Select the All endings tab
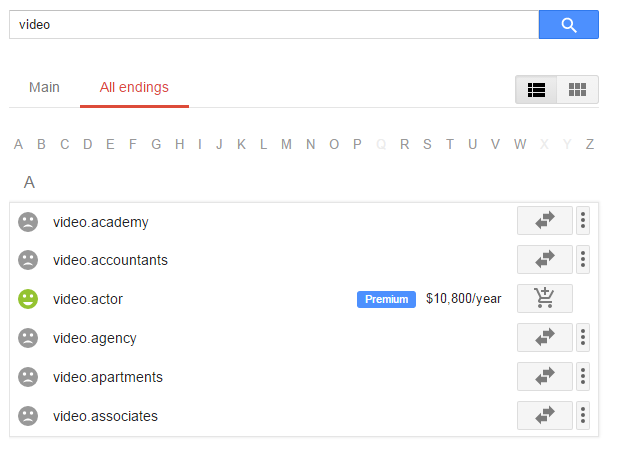Viewport: 631px width, 457px height. pos(134,87)
